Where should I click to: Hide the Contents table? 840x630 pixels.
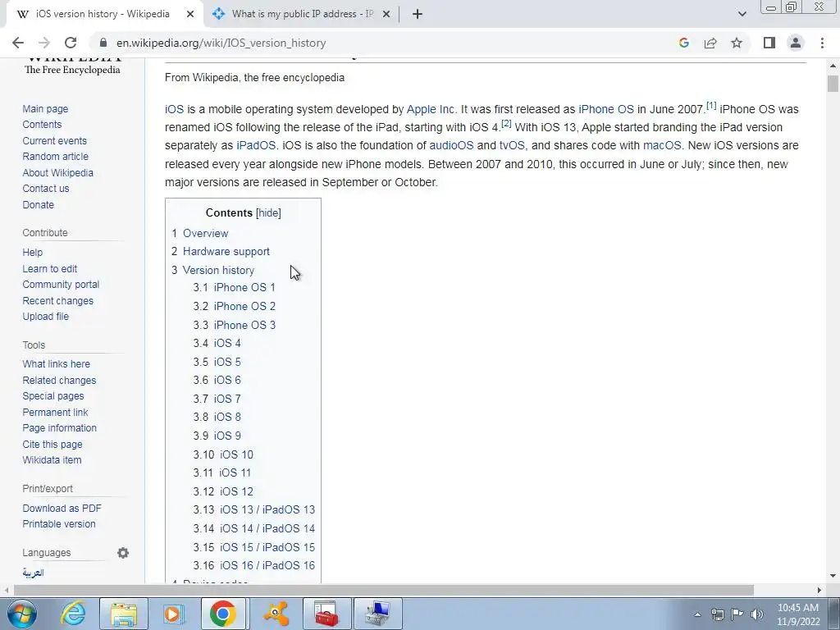pyautogui.click(x=268, y=213)
